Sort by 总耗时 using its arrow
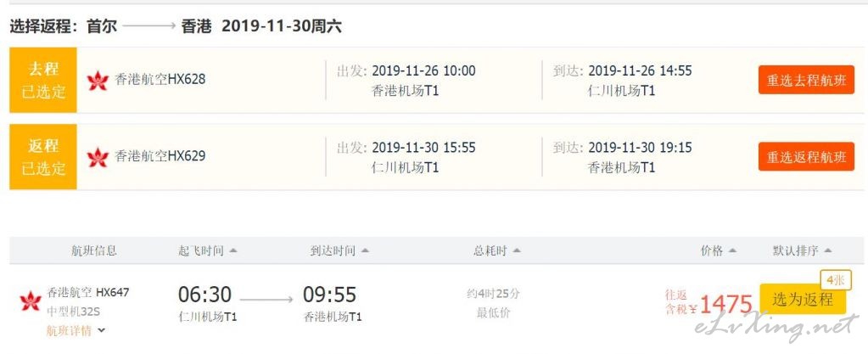 (x=517, y=251)
